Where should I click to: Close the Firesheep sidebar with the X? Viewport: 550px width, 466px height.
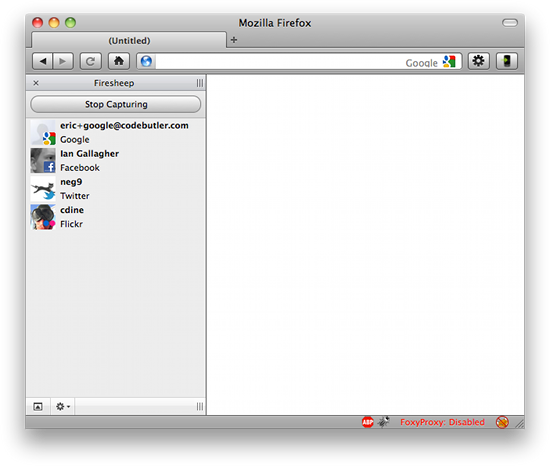36,83
